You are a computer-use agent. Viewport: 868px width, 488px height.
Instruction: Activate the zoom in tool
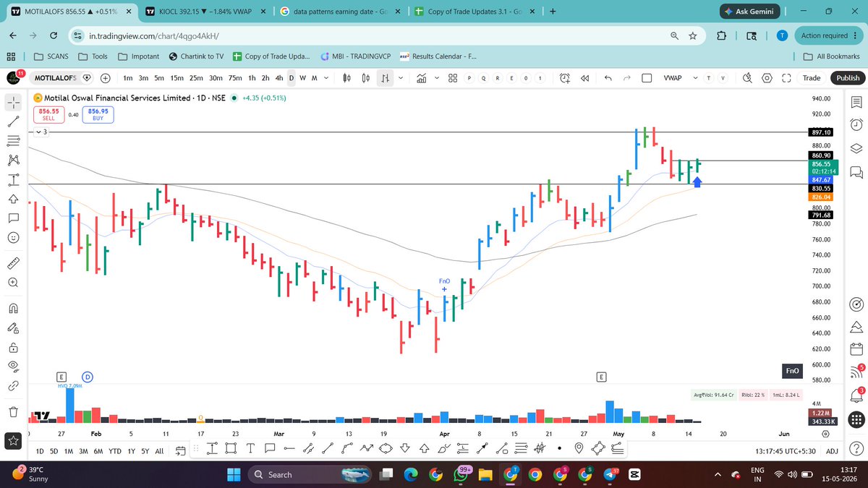pyautogui.click(x=13, y=283)
